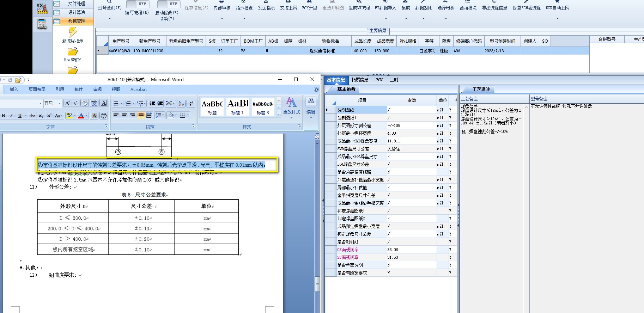Toggle the 启动修改(E) OFF switch
644x313 pixels.
tap(169, 4)
